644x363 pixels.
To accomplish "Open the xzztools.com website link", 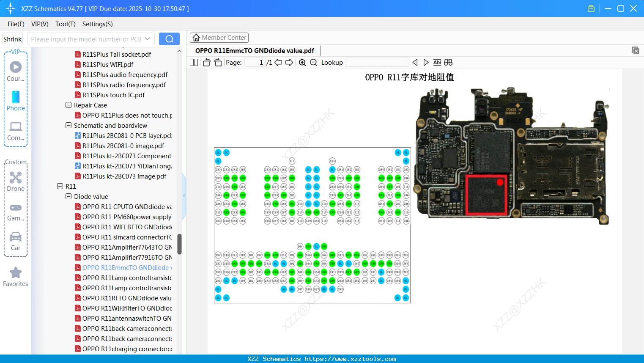I will (350, 359).
